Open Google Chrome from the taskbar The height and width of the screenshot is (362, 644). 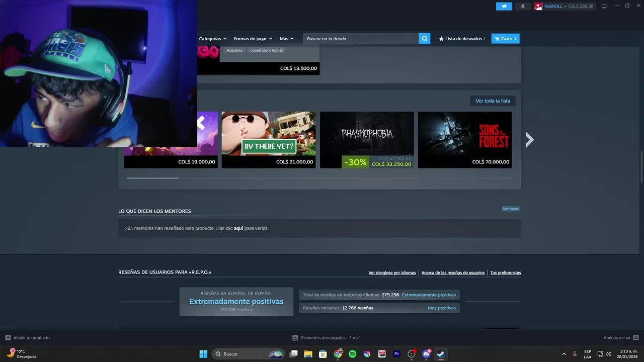[x=338, y=354]
